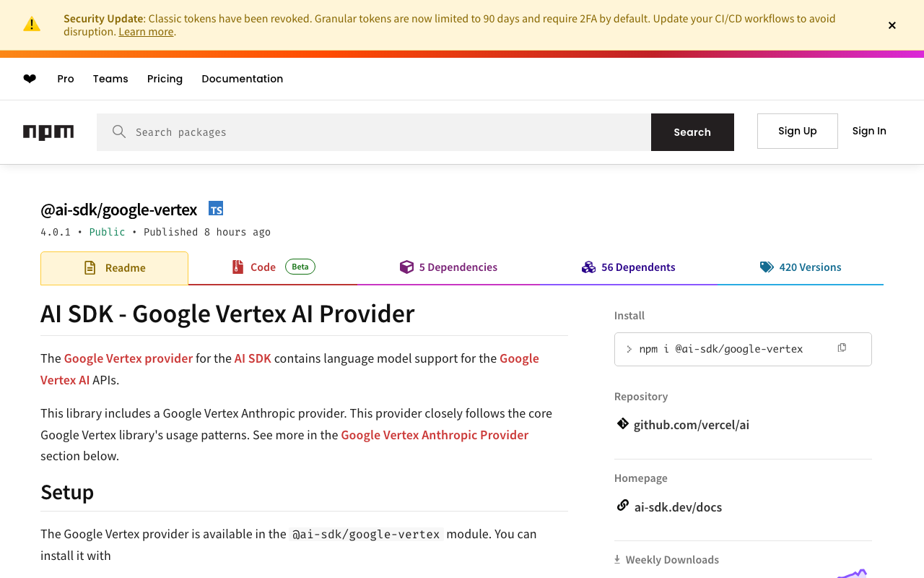Image resolution: width=924 pixels, height=578 pixels.
Task: Open the Readme tab
Action: click(115, 268)
